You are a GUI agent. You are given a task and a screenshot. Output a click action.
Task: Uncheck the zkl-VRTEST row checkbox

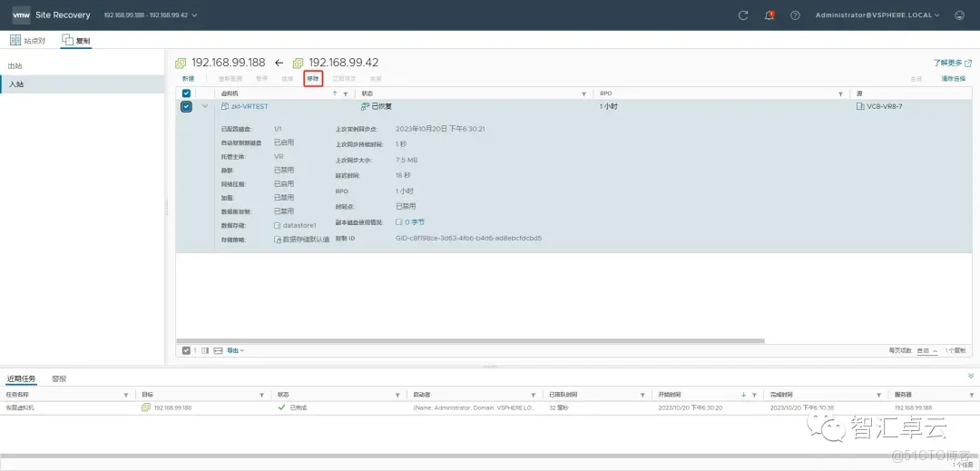186,107
